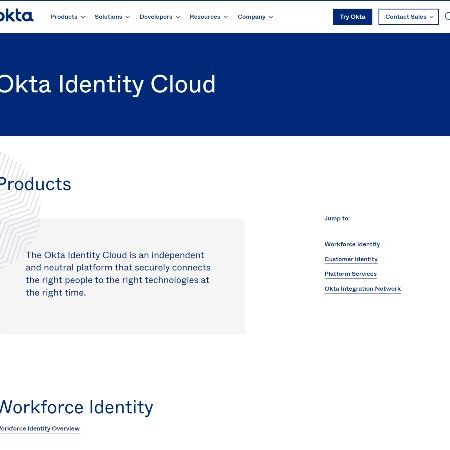Viewport: 450px width, 450px height.
Task: Click the Okta logo
Action: point(16,16)
